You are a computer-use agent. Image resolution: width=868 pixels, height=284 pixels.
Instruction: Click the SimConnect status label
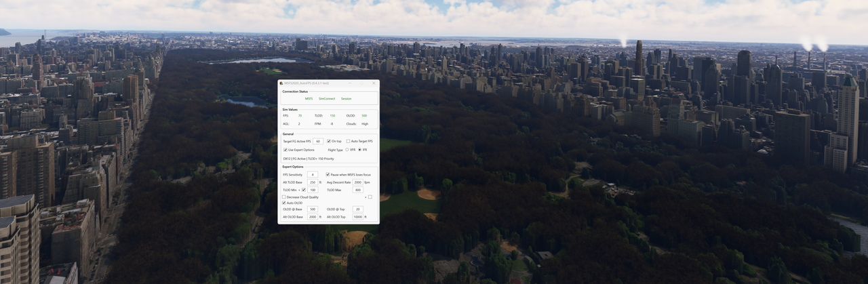(x=327, y=98)
